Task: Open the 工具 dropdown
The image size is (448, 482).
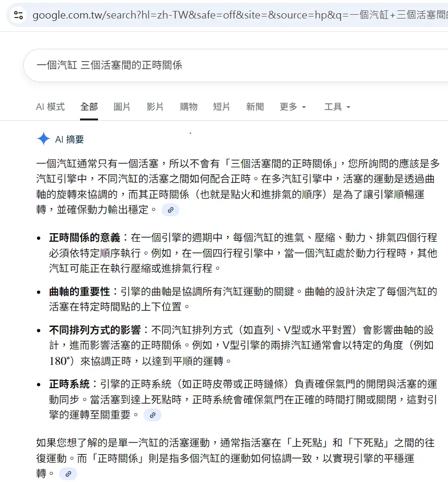Action: 337,107
